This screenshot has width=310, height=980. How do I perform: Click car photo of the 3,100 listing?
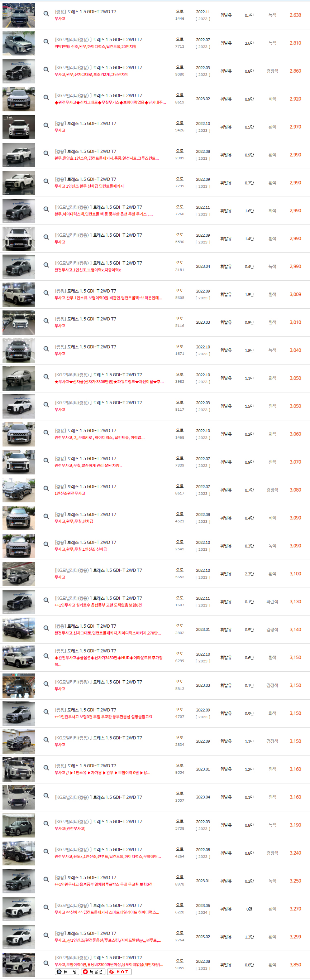19,574
